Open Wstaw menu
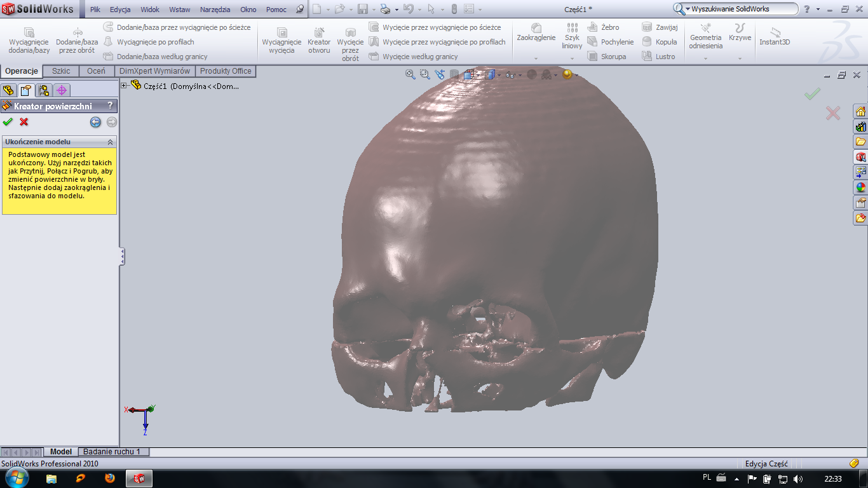 (180, 10)
